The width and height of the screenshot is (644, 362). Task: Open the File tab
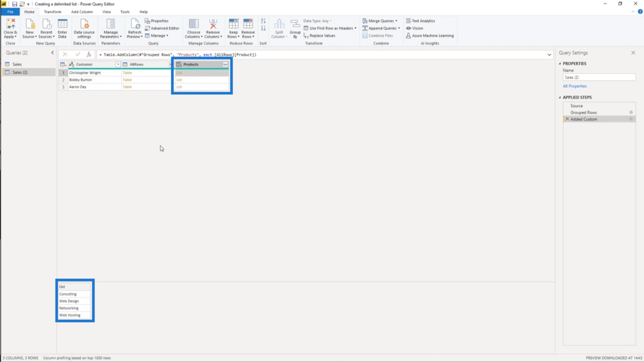tap(10, 12)
